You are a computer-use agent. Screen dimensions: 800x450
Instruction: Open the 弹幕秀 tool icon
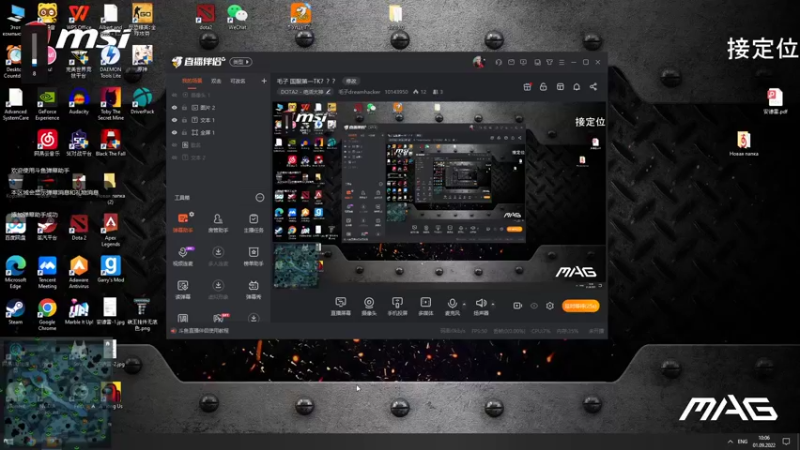pos(254,289)
